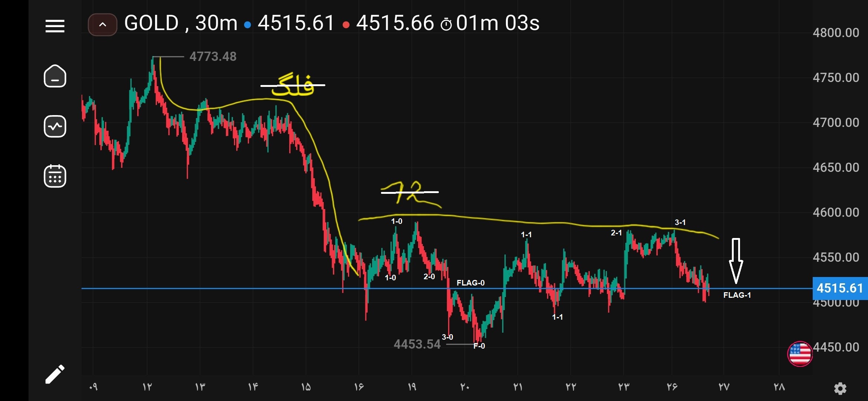Select the 4515.61 current price tag
Screen dimensions: 868x401
[840, 288]
